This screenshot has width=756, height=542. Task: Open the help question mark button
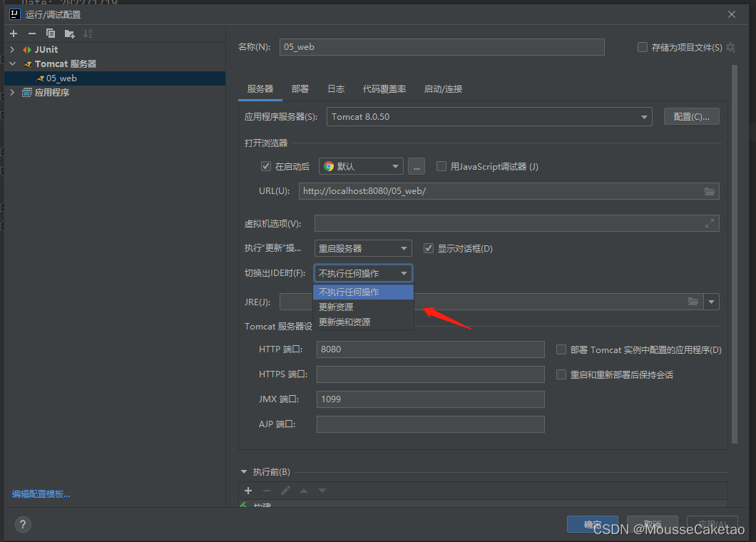(x=23, y=525)
